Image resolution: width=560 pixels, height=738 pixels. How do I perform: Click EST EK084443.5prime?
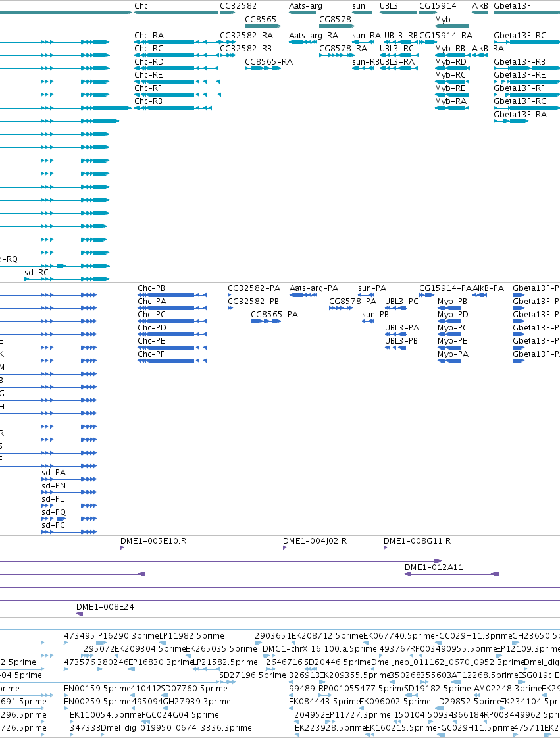coord(324,702)
